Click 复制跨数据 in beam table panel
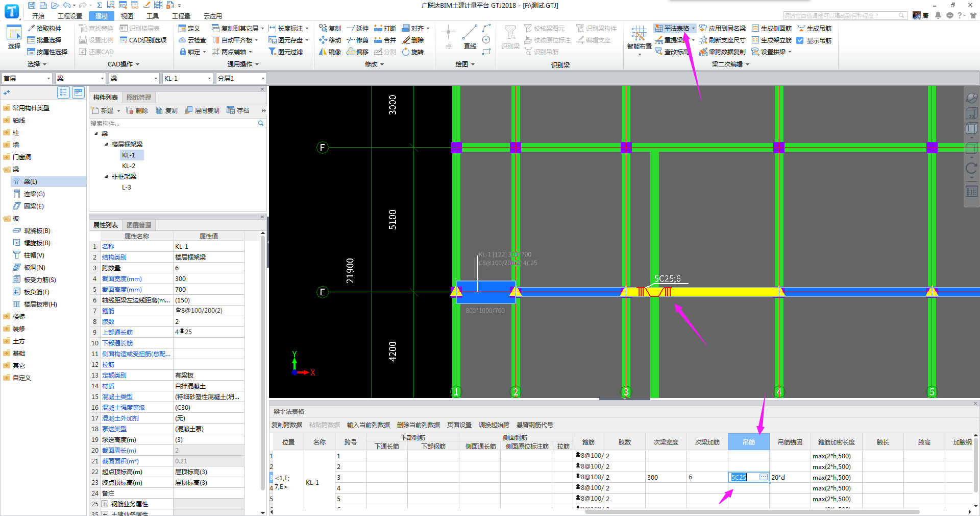980x516 pixels. coord(287,425)
